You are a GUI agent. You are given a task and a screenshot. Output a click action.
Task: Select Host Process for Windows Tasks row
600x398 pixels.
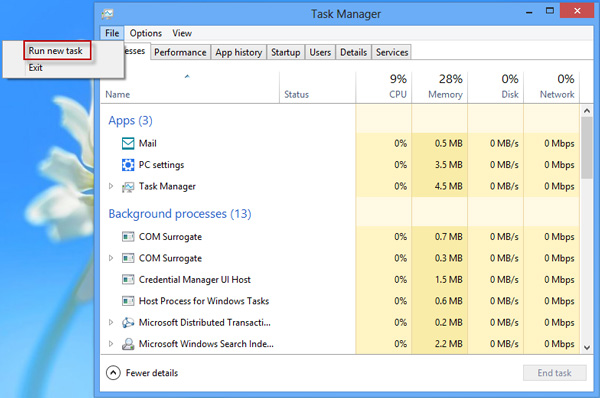204,301
